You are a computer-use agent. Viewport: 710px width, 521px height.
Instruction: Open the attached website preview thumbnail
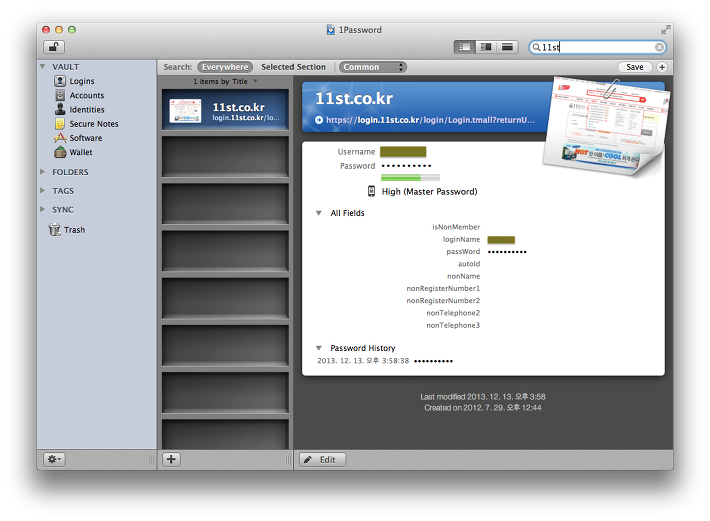click(605, 125)
